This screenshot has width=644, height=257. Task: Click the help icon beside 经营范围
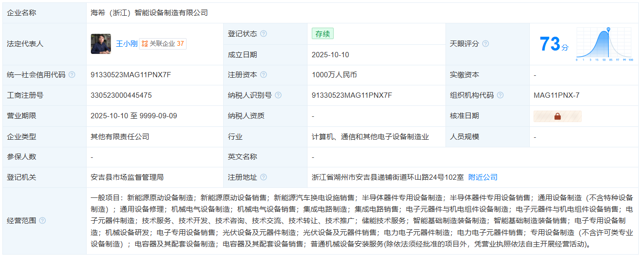(42, 220)
